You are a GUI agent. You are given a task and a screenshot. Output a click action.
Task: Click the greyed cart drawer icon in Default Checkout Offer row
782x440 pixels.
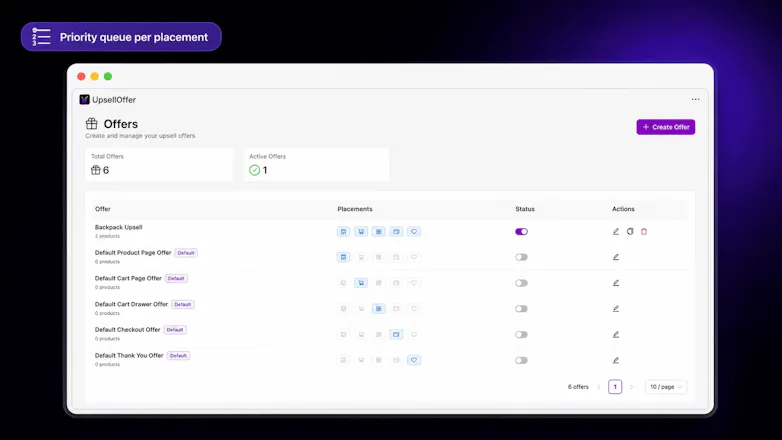tap(379, 334)
